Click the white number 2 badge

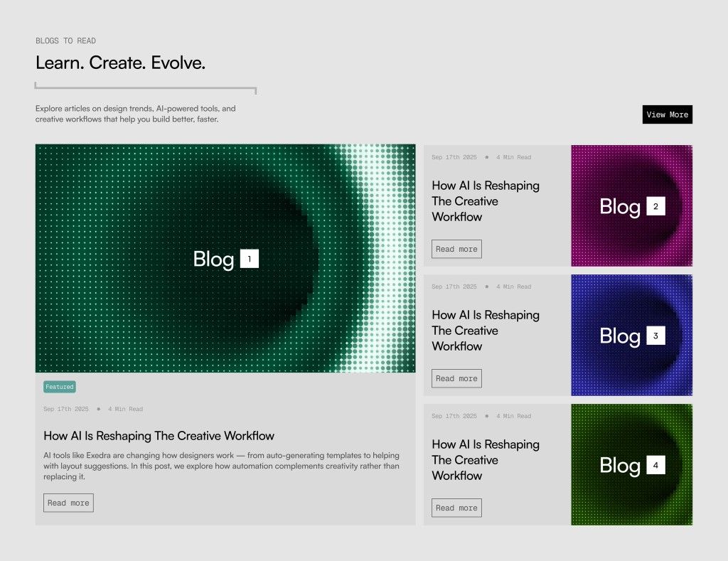[x=655, y=207]
